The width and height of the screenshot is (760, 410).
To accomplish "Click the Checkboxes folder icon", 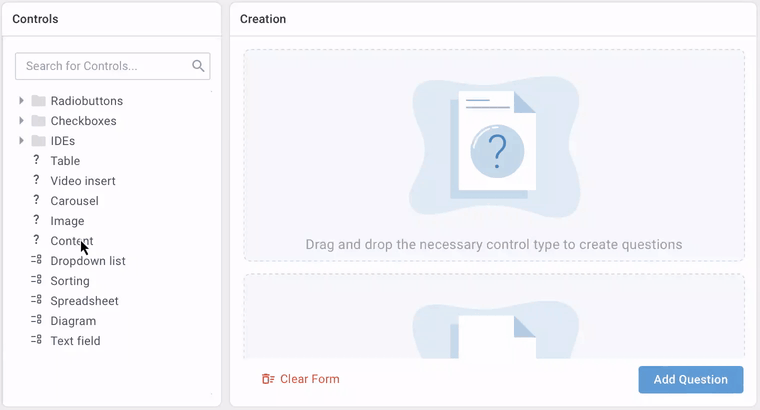I will 38,121.
